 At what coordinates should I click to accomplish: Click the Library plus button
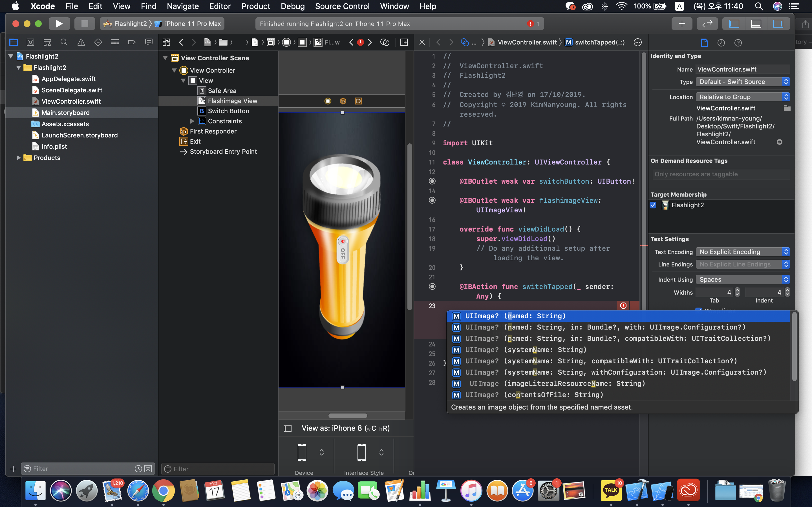coord(681,23)
